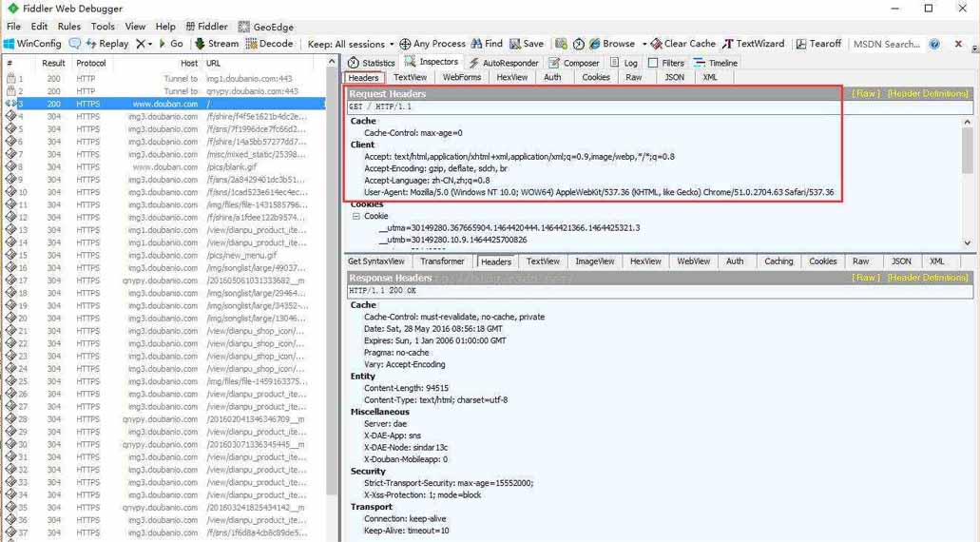Collapse the Cookie tree node
The image size is (980, 542).
tap(355, 216)
